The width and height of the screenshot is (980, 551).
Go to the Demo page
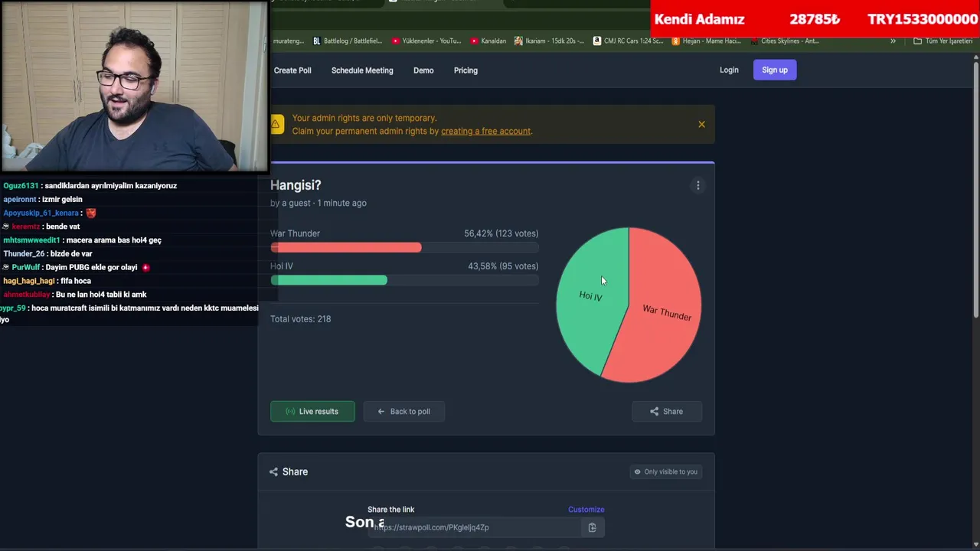(423, 70)
